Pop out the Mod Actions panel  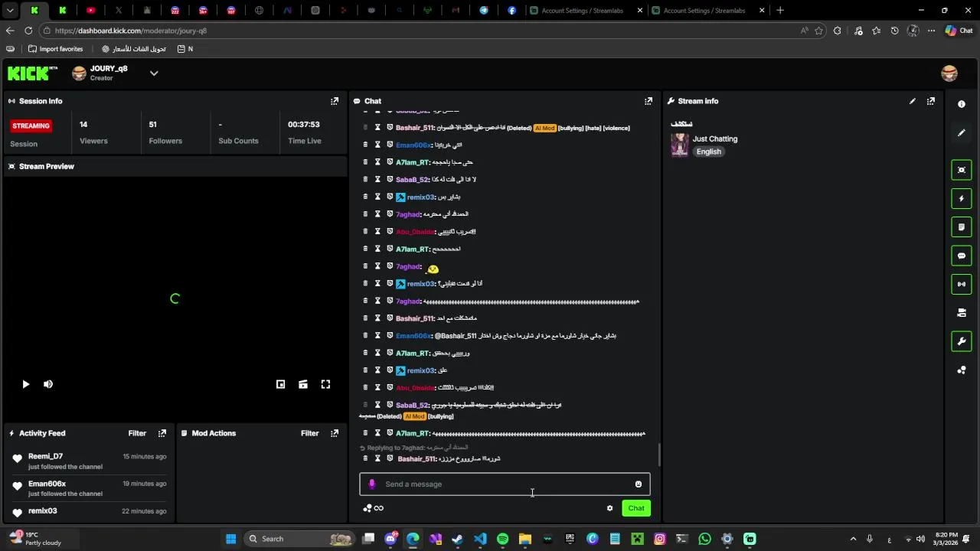[335, 433]
